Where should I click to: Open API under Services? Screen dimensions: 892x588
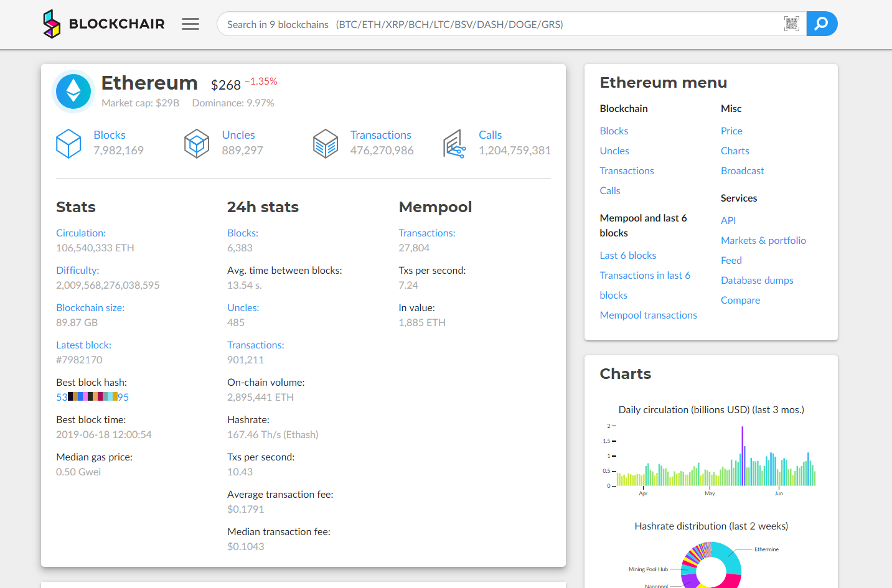click(x=728, y=220)
